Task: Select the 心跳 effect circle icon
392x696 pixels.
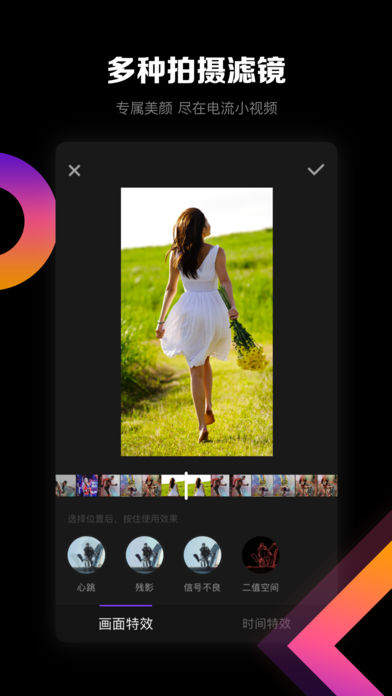Action: [x=86, y=555]
